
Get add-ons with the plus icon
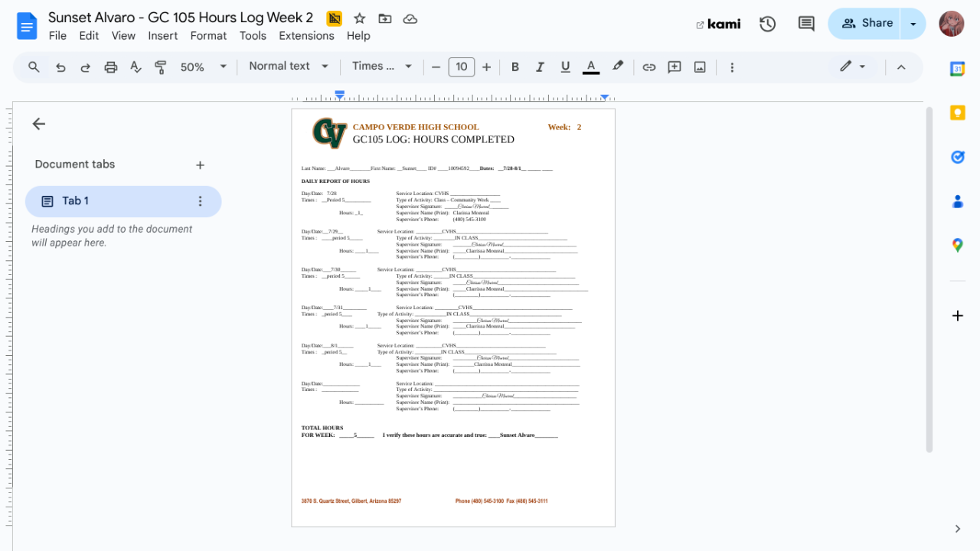(958, 316)
